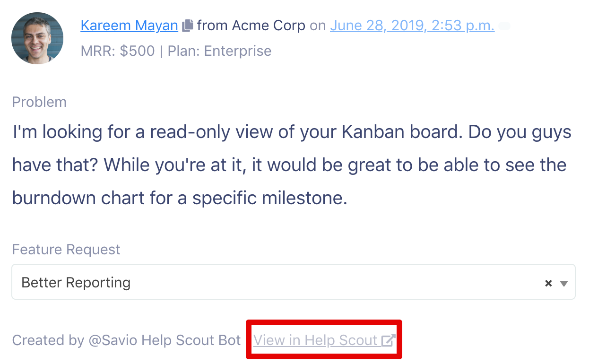The height and width of the screenshot is (364, 589).
Task: Click the faint badge after the timestamp
Action: (504, 26)
